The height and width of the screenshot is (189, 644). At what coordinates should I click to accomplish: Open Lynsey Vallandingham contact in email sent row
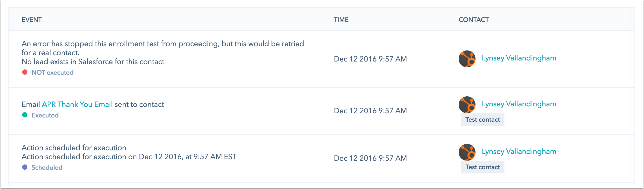[519, 104]
